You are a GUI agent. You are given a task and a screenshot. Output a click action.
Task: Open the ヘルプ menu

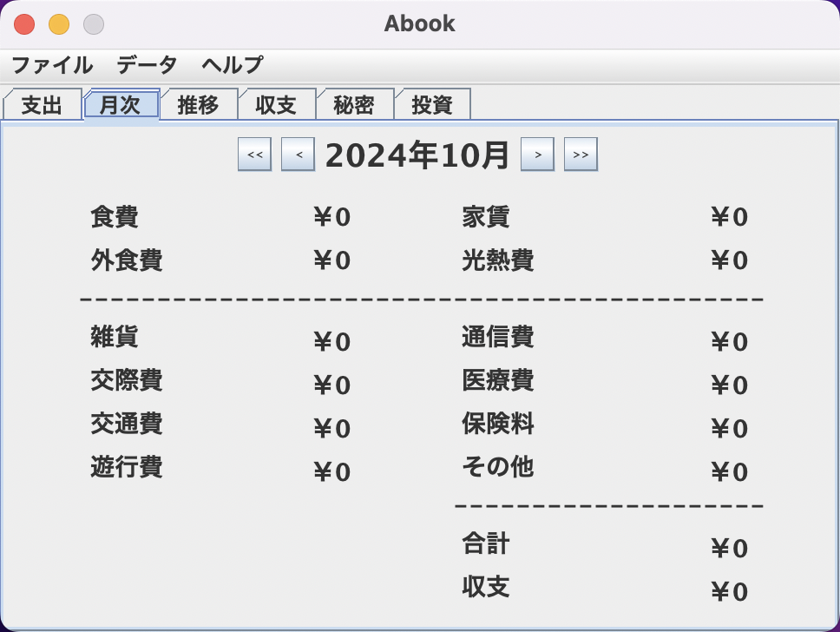click(x=232, y=65)
